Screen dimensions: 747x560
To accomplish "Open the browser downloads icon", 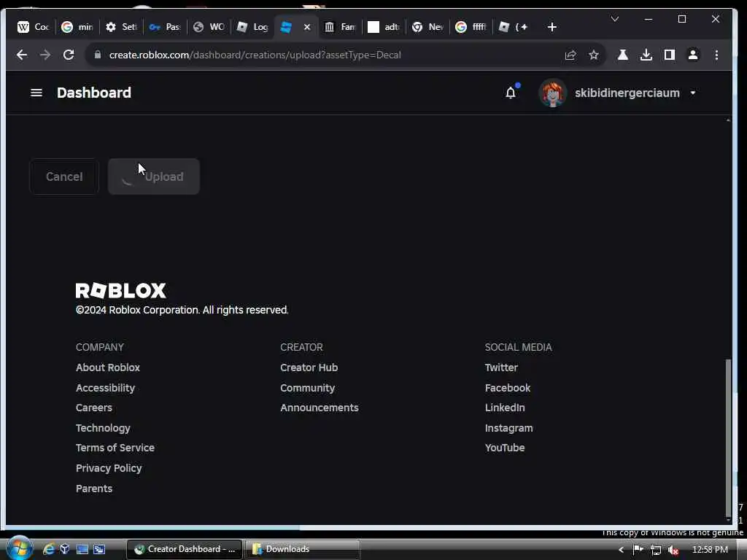I will click(646, 55).
